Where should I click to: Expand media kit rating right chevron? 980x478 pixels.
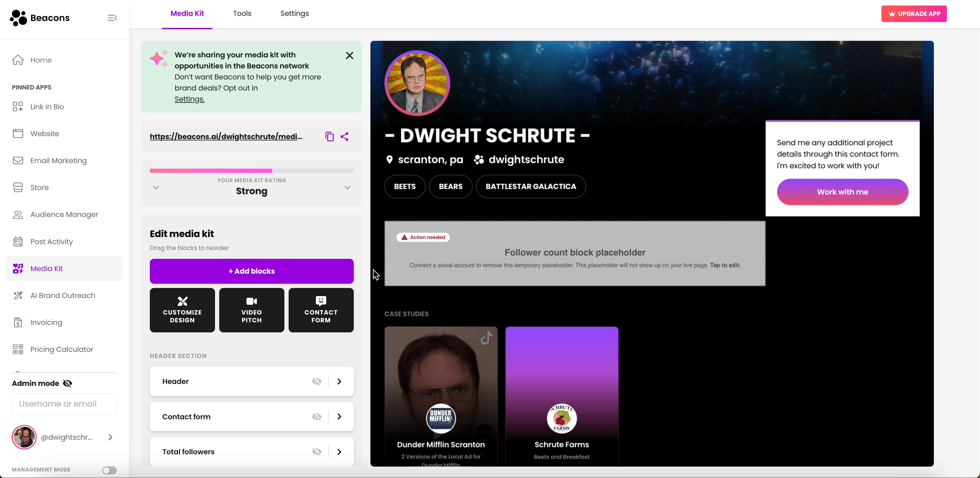pyautogui.click(x=347, y=187)
